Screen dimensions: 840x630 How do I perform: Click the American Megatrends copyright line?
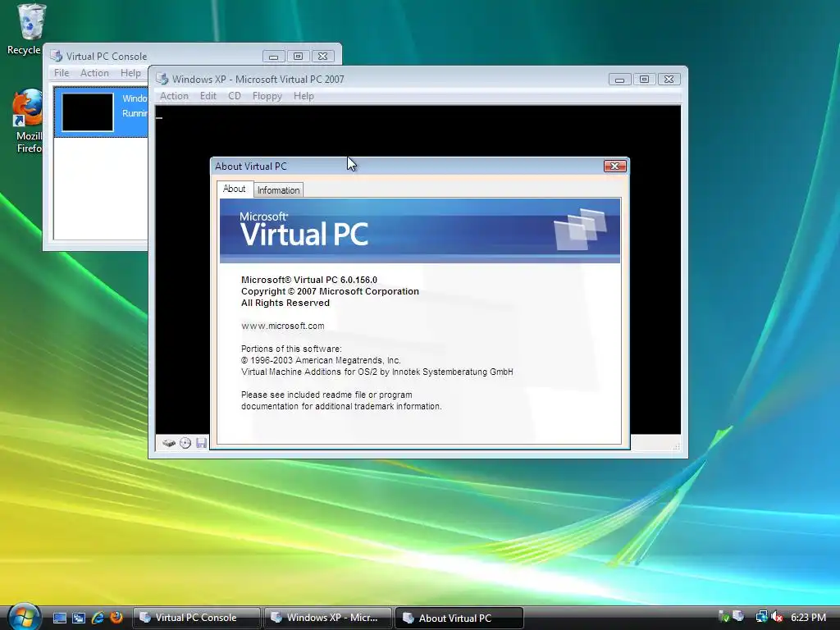pyautogui.click(x=321, y=361)
